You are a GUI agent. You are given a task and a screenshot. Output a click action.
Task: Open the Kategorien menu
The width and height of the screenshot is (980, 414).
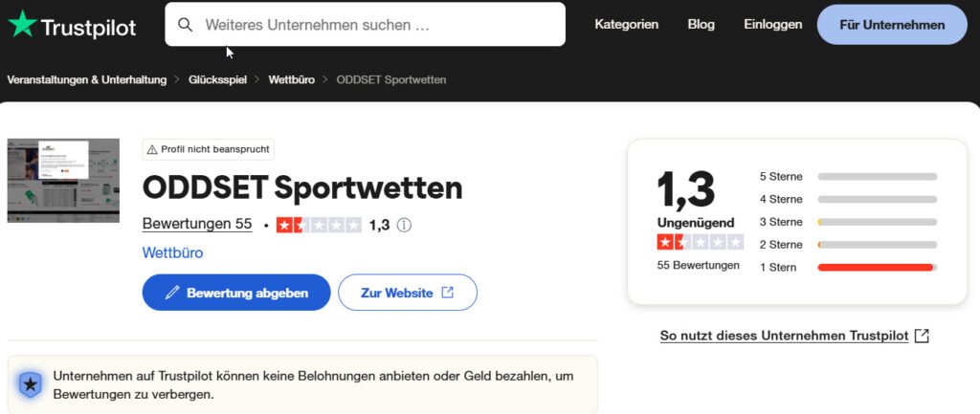[626, 25]
